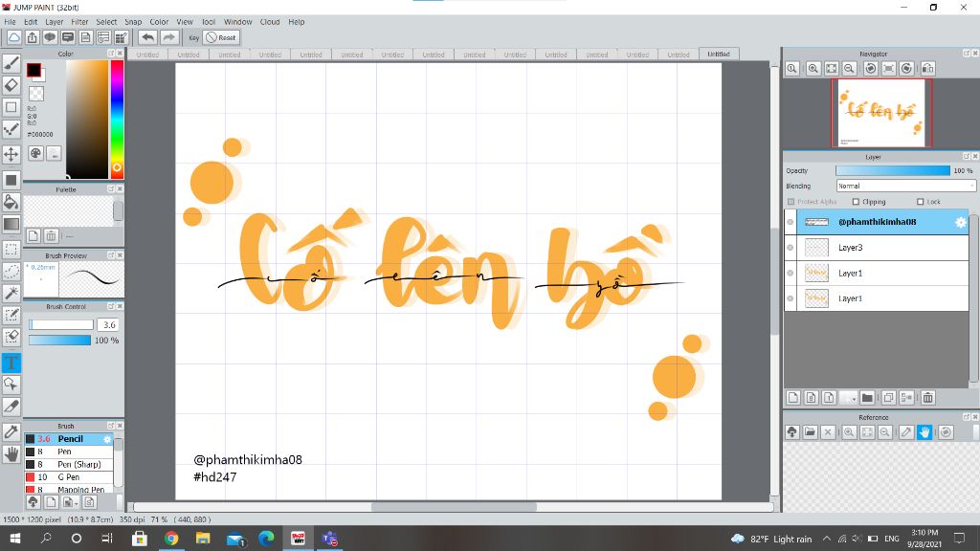Select the Gradient tool
This screenshot has height=551, width=980.
click(x=11, y=224)
